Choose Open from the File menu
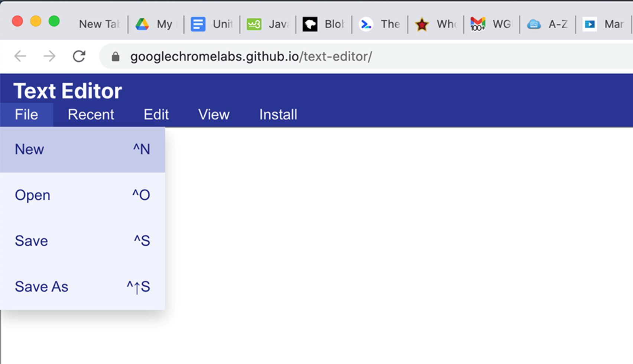The width and height of the screenshot is (633, 364). point(82,195)
